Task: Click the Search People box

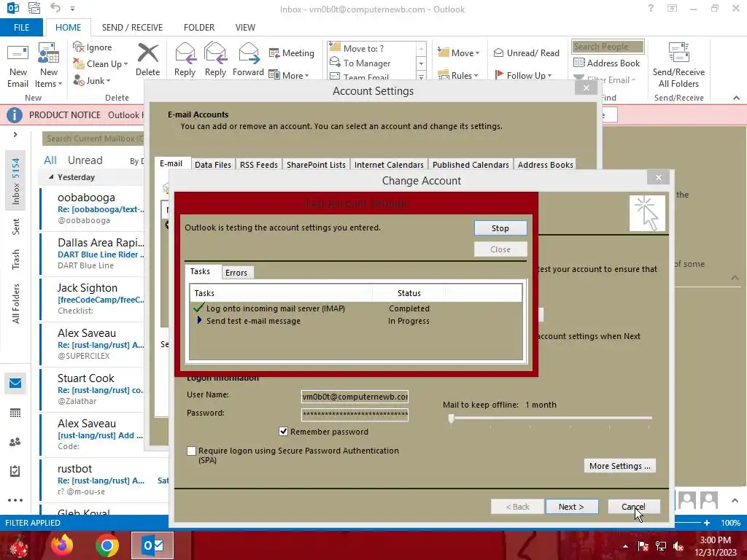Action: 608,46
